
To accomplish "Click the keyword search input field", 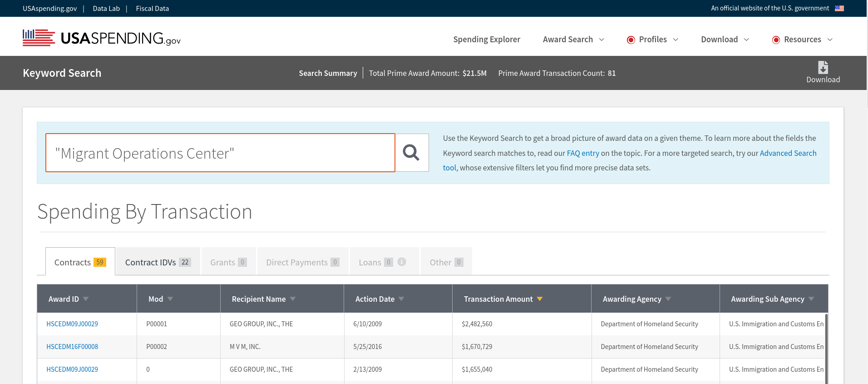I will point(220,153).
